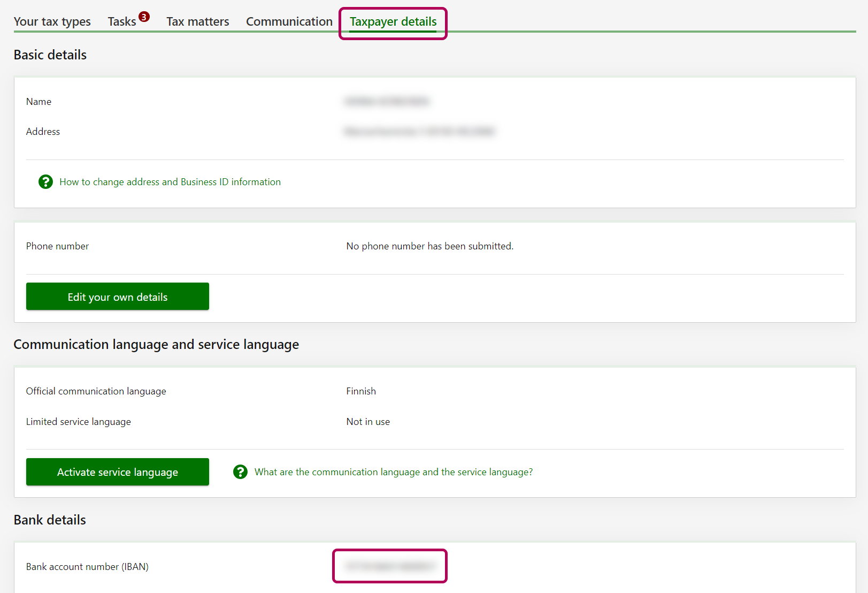Open the Your tax types tab
The height and width of the screenshot is (593, 868).
(x=52, y=21)
